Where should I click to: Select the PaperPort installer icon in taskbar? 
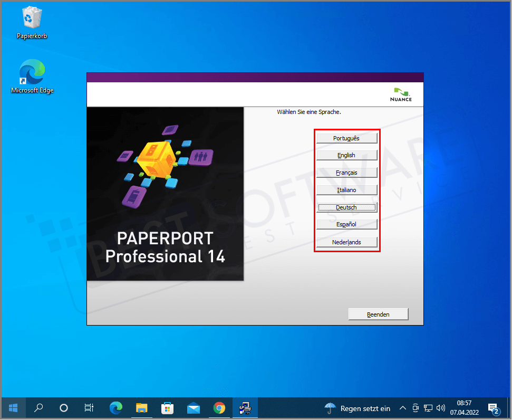pyautogui.click(x=245, y=407)
